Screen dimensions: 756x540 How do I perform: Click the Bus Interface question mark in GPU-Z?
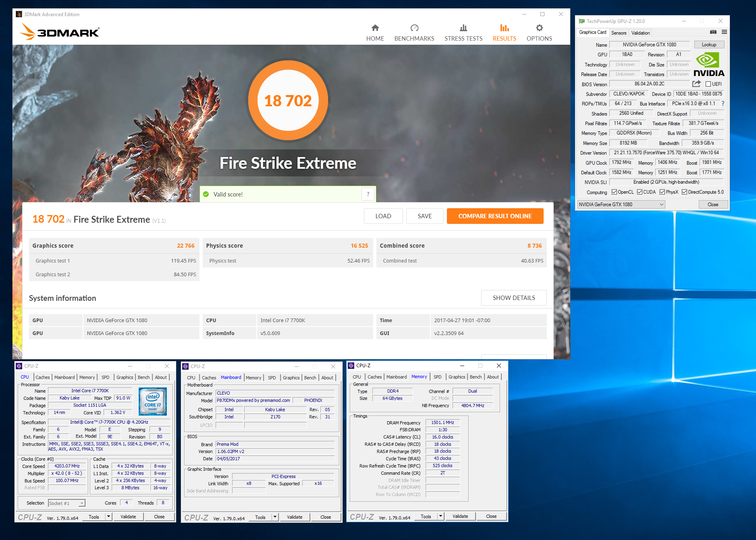coord(723,103)
